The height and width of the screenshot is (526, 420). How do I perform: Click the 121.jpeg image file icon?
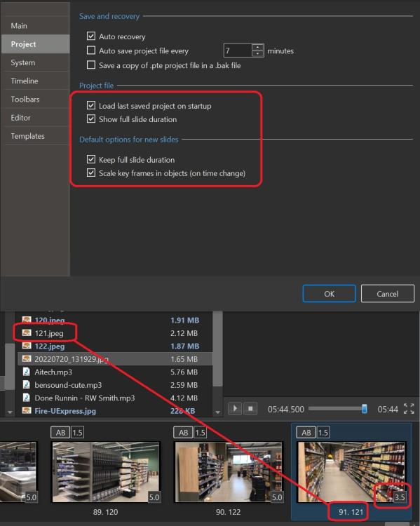coord(27,332)
